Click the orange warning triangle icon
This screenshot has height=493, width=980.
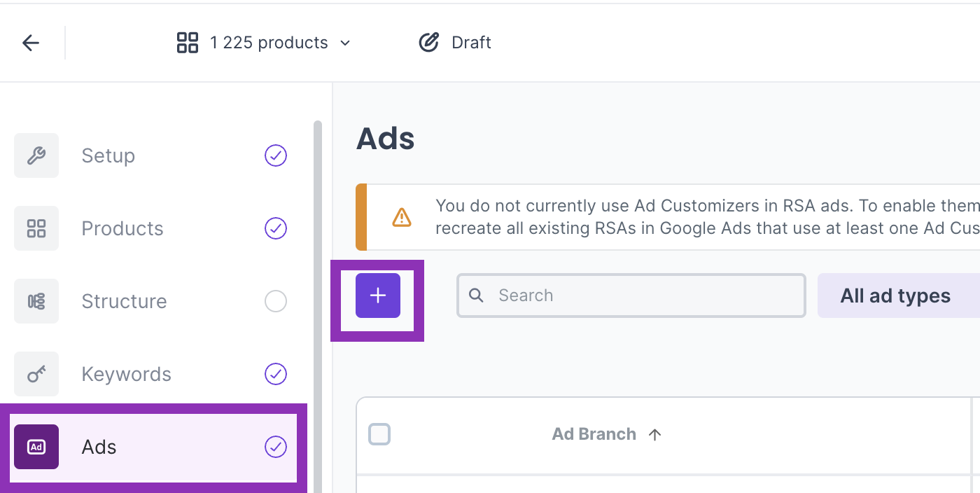pyautogui.click(x=402, y=217)
